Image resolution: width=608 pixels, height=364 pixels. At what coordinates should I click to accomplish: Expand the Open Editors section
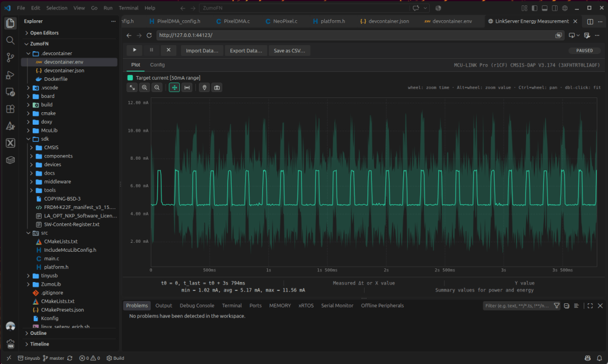tap(44, 33)
